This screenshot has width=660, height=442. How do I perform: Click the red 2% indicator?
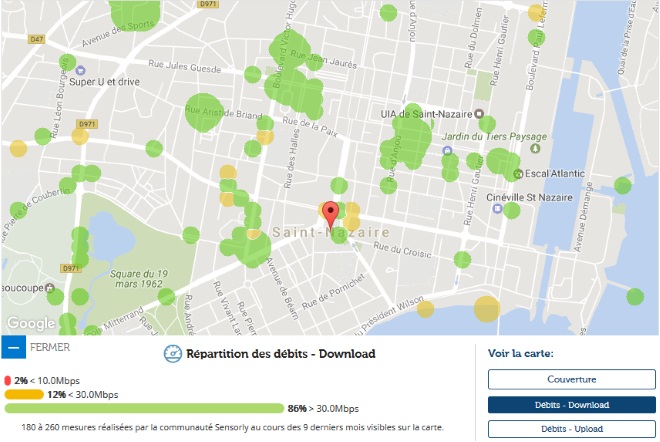pos(7,381)
